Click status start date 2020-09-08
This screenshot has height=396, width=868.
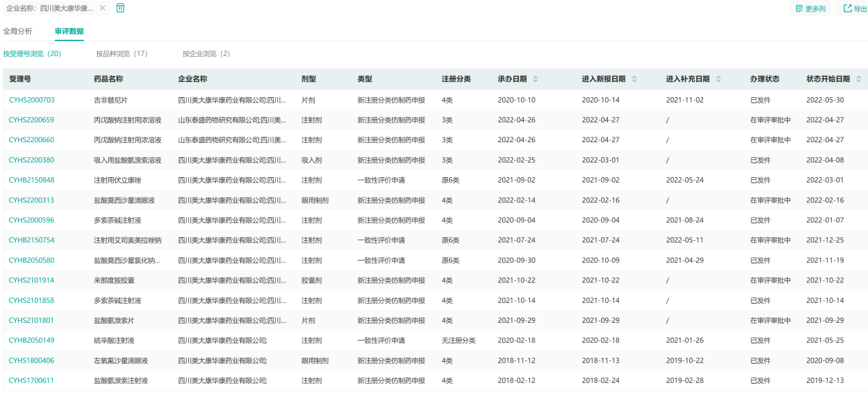click(x=825, y=360)
